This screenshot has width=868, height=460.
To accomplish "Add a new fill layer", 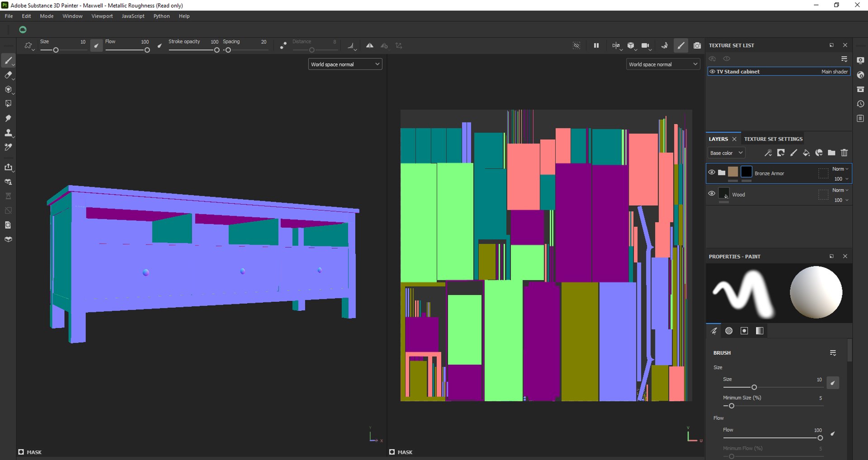I will tap(806, 153).
